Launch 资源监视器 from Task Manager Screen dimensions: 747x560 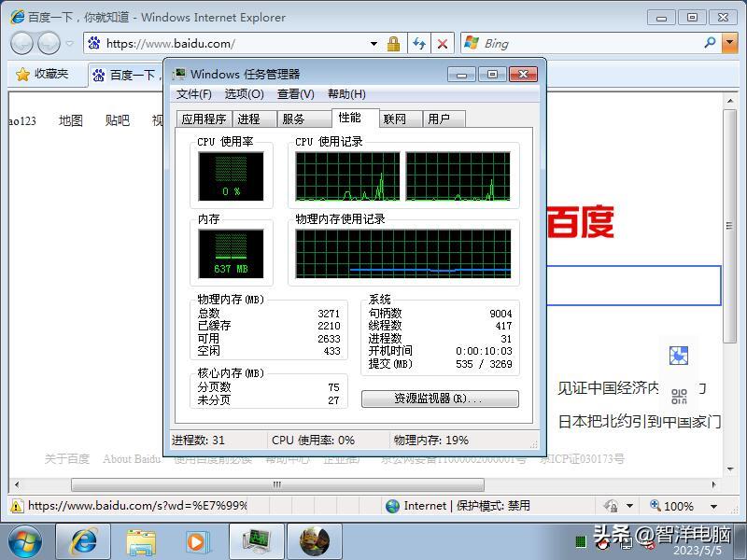pos(441,399)
